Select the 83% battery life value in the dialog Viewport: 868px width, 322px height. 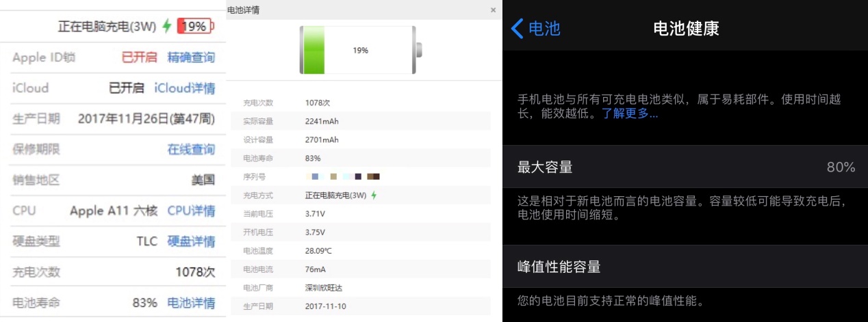313,159
